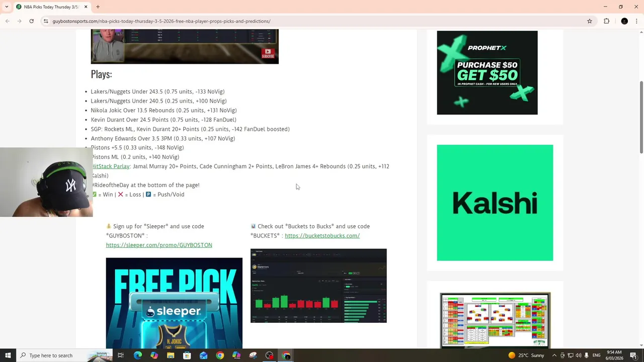
Task: Click the Sleeper Free Pick promo image
Action: [174, 303]
